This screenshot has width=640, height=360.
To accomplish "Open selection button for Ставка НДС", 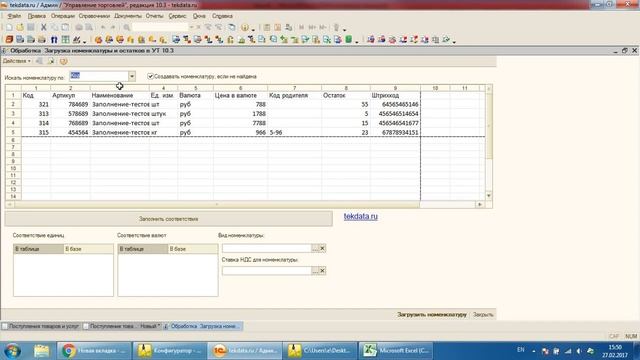I will [315, 271].
